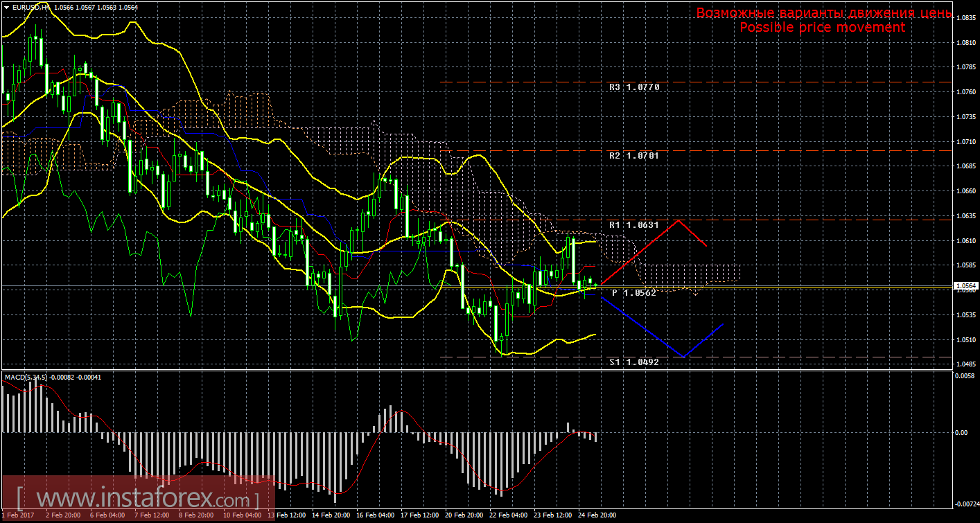Screen dimensions: 980x523
Task: Click the S1 1.0492 support label
Action: [633, 362]
